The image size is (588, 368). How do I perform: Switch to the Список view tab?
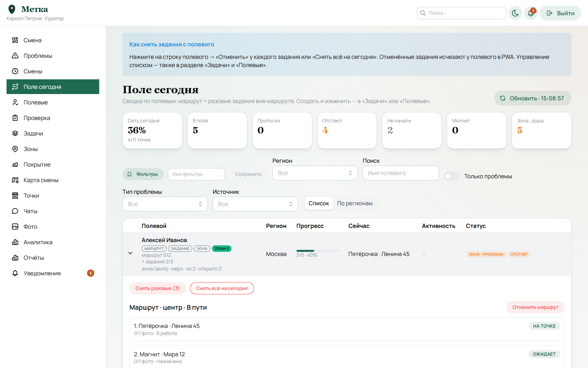coord(318,203)
